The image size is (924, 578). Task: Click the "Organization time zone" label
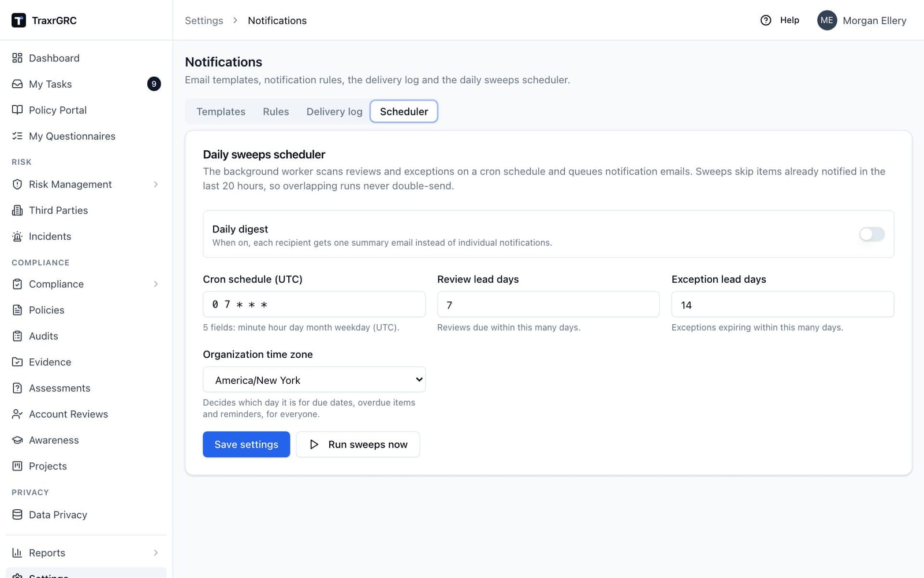pyautogui.click(x=258, y=354)
